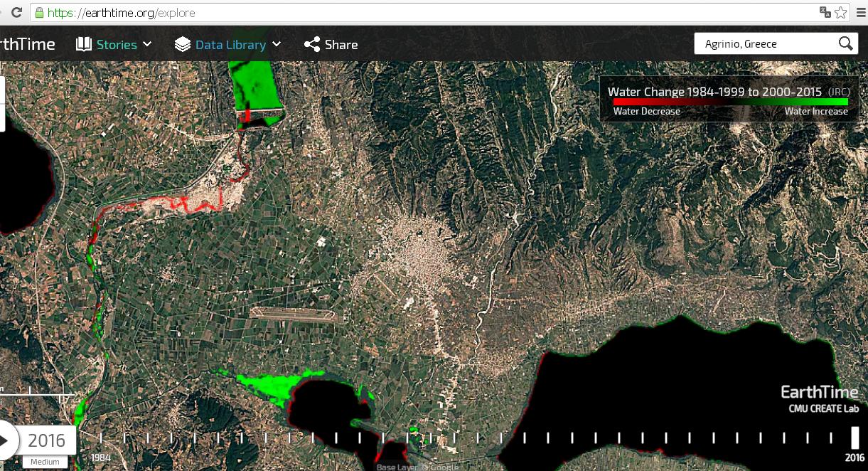This screenshot has height=471, width=868.
Task: Click the Stories book icon
Action: (84, 44)
